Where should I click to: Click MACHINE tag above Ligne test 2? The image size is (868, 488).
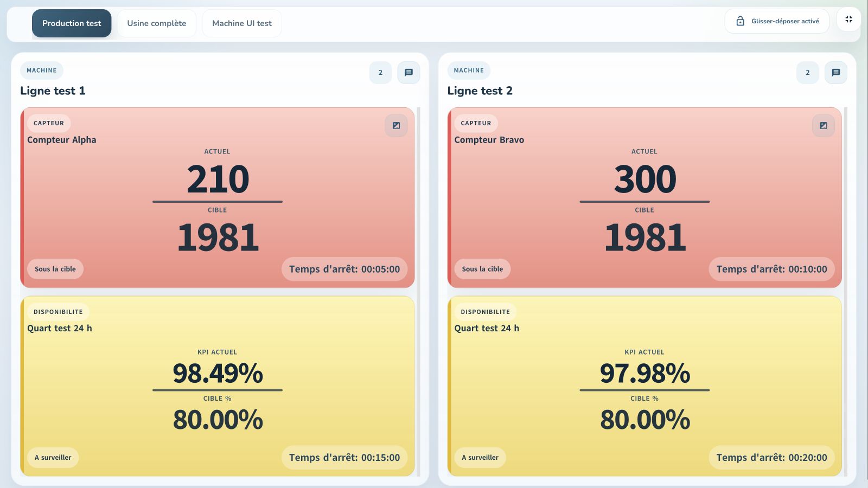click(x=469, y=70)
